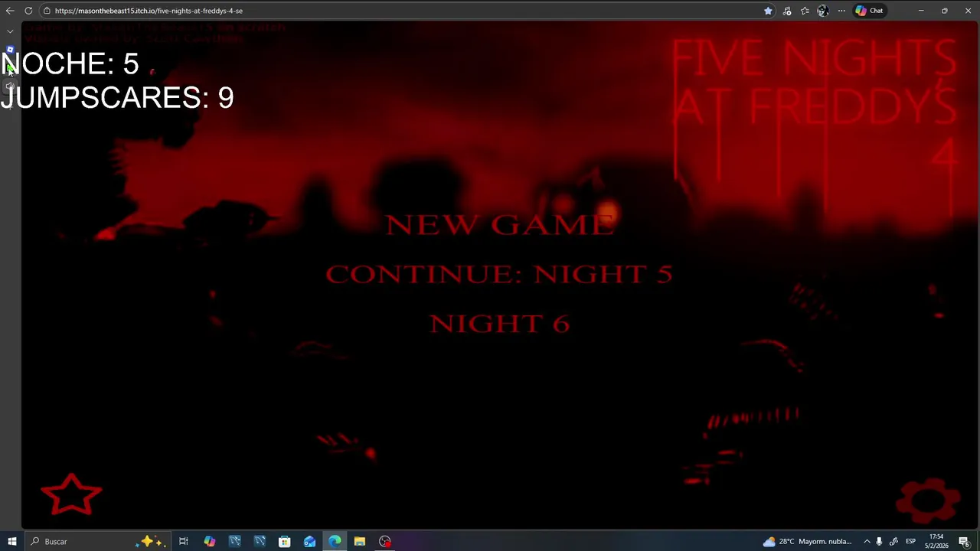
Task: Select CONTINUE: NIGHT 5
Action: point(499,274)
